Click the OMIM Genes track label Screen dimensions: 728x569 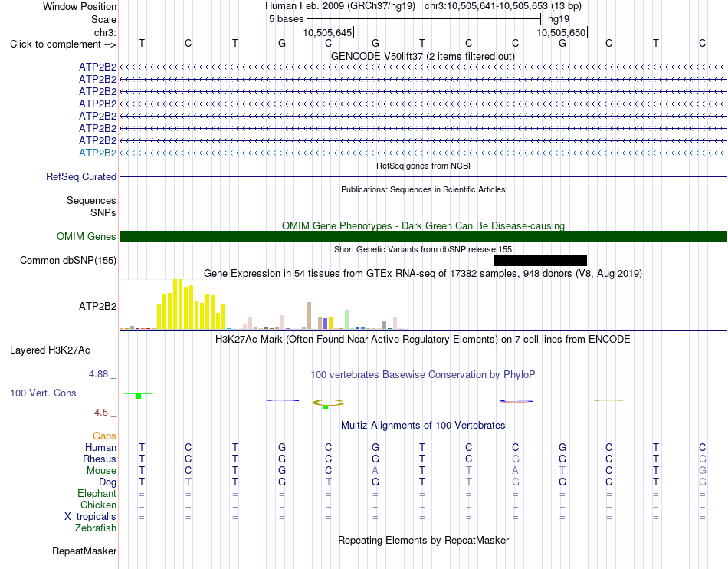tap(87, 236)
